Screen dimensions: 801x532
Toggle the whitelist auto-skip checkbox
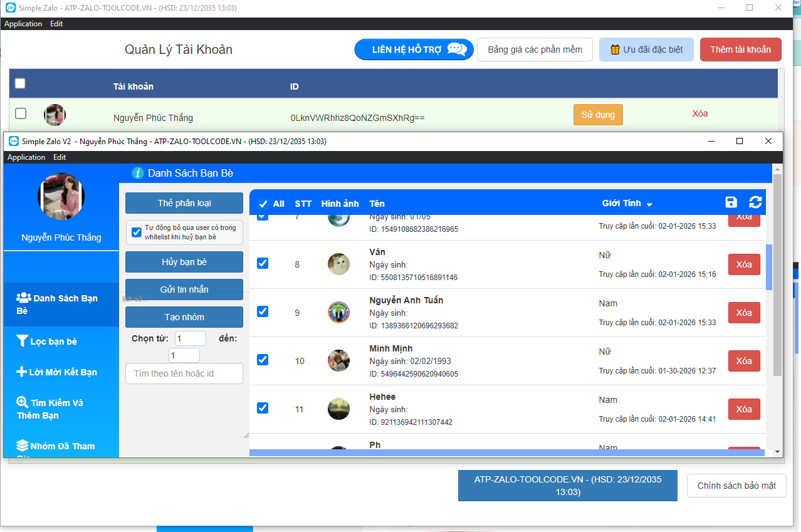137,232
